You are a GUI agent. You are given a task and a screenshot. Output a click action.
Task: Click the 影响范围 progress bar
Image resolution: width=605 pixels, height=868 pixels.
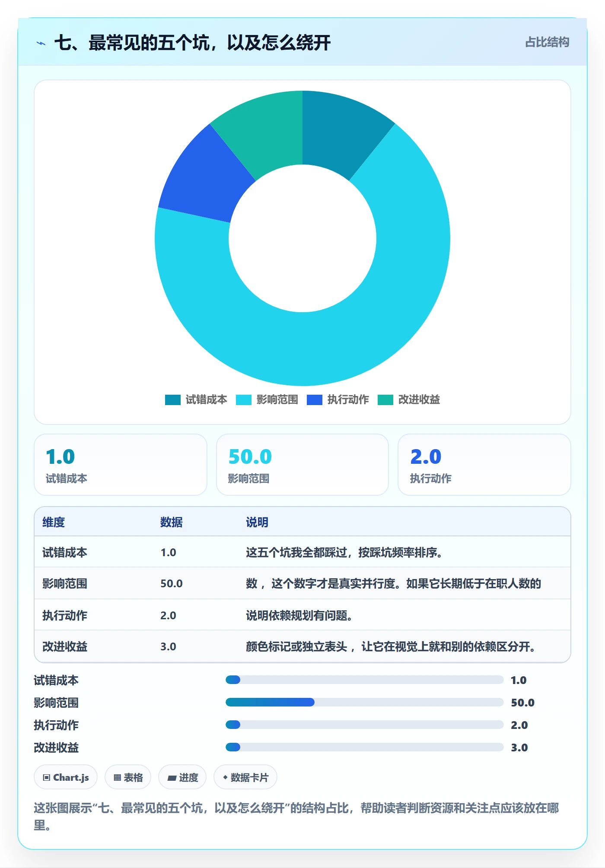364,702
